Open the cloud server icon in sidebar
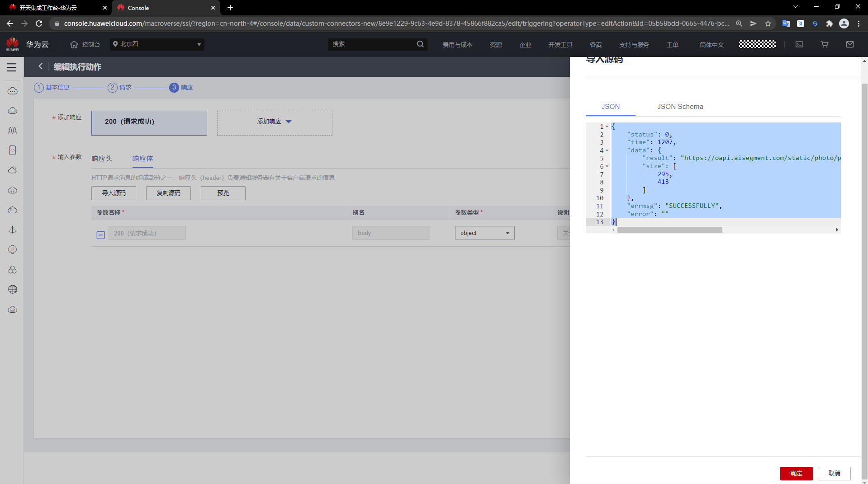The image size is (868, 484). tap(13, 111)
